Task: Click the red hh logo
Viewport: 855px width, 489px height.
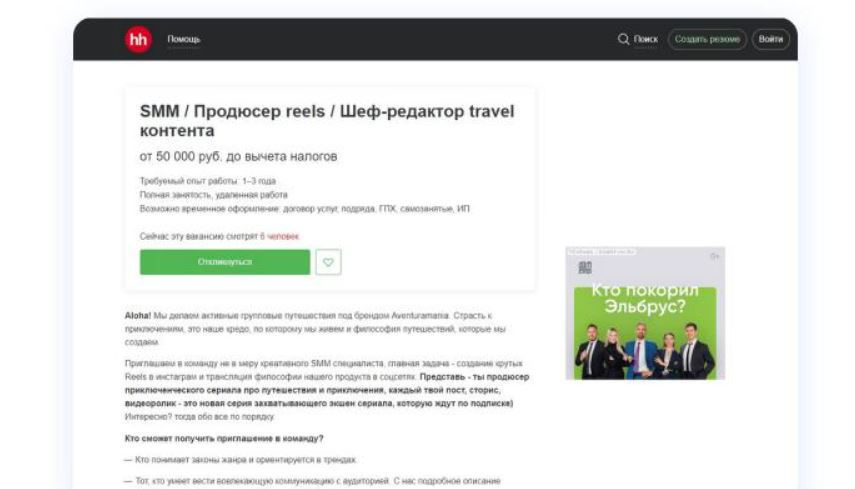Action: point(138,39)
